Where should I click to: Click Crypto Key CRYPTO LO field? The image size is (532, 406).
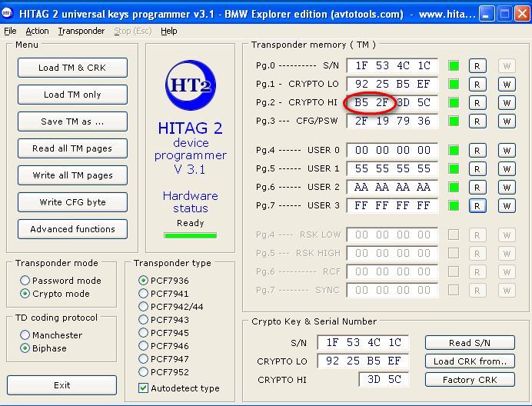(x=363, y=361)
